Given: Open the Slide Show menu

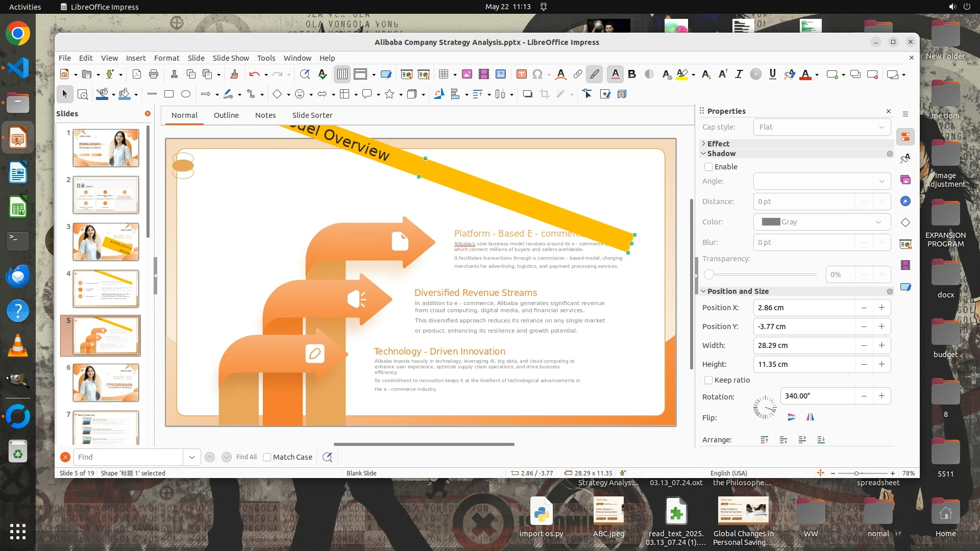Looking at the screenshot, I should (x=231, y=58).
